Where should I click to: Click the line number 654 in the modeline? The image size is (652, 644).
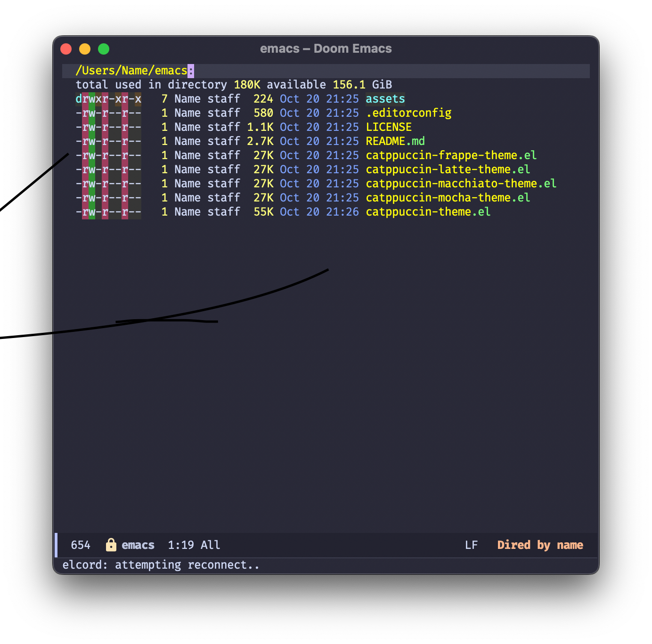tap(80, 545)
